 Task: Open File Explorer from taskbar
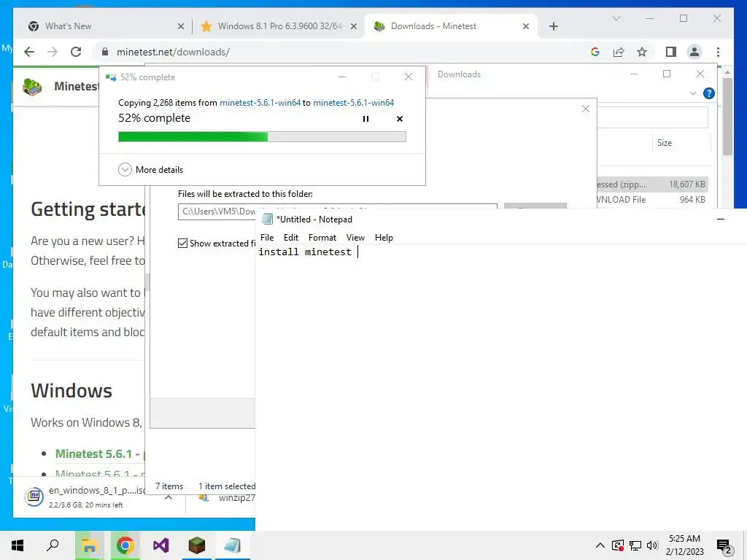coord(89,545)
